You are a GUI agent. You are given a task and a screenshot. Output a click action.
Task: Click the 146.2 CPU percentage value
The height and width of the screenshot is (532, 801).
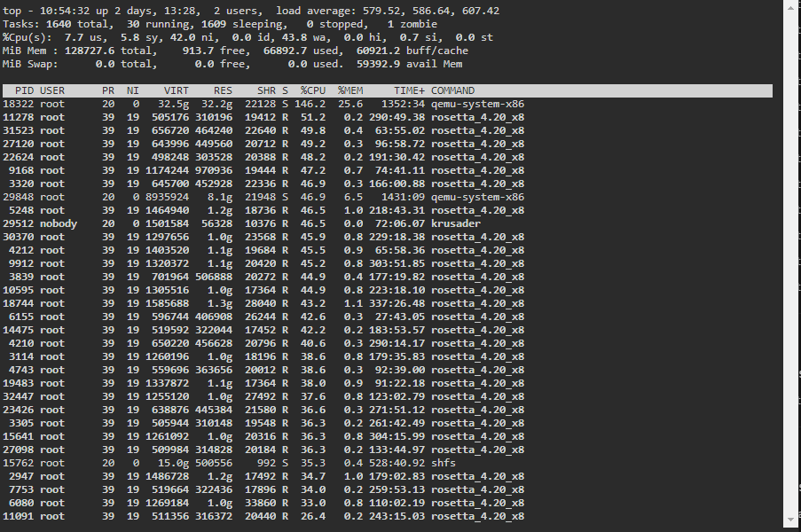coord(310,104)
